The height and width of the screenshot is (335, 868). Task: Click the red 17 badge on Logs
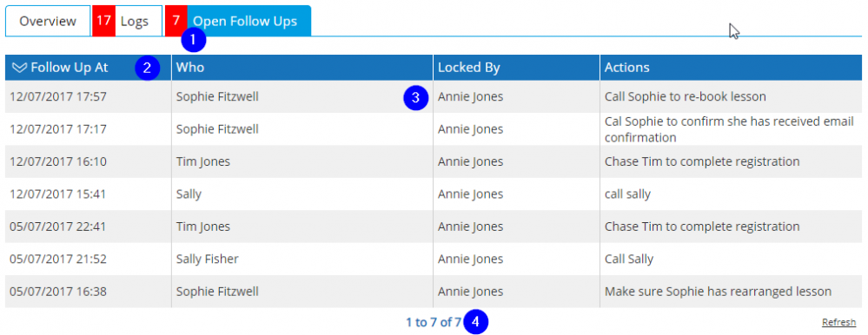103,21
